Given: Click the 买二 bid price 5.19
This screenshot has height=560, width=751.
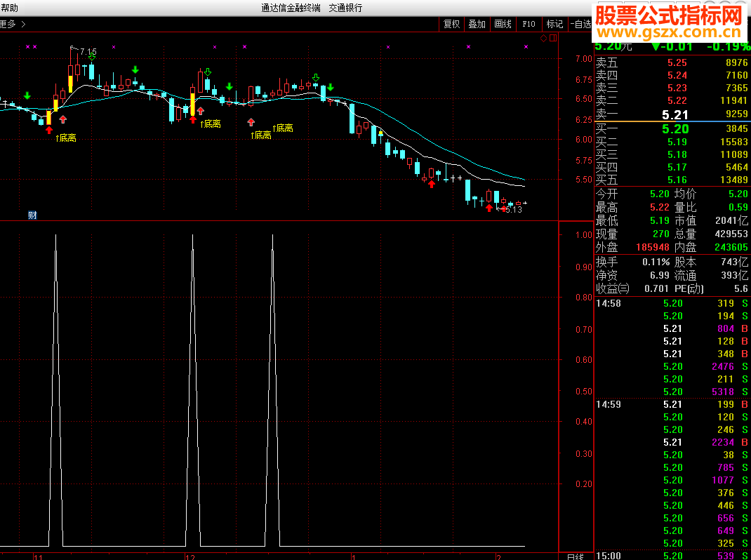Looking at the screenshot, I should pos(677,142).
